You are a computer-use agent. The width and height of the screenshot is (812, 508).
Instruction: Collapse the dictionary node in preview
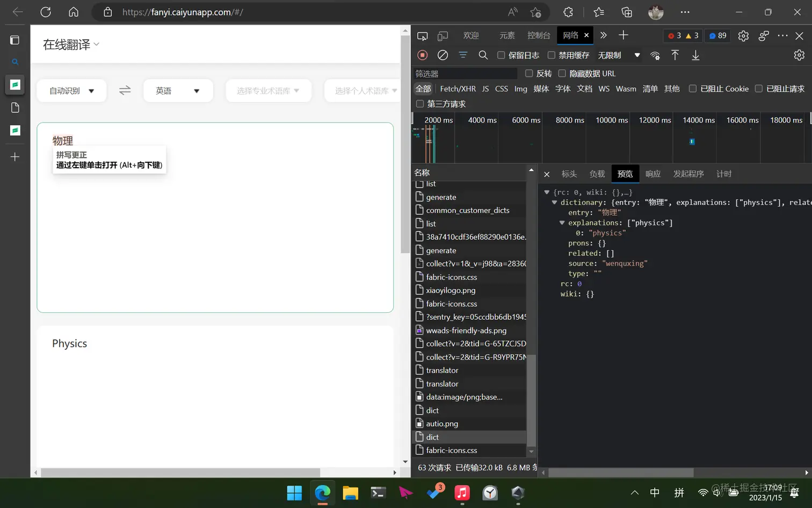pos(554,202)
